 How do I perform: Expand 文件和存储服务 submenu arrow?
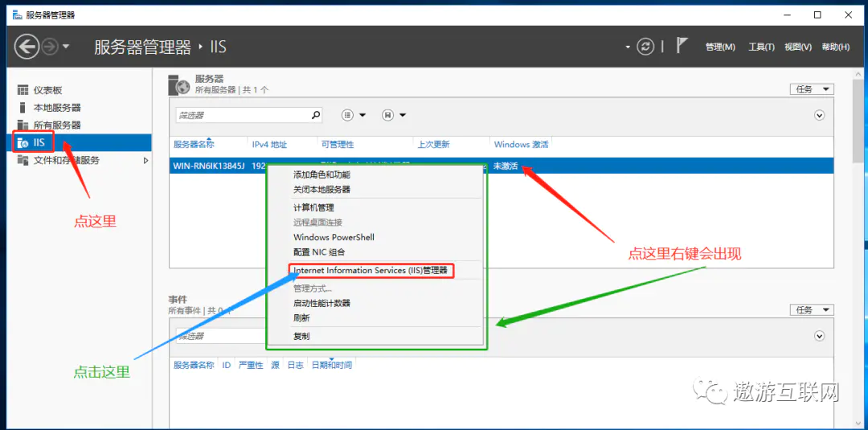click(146, 161)
